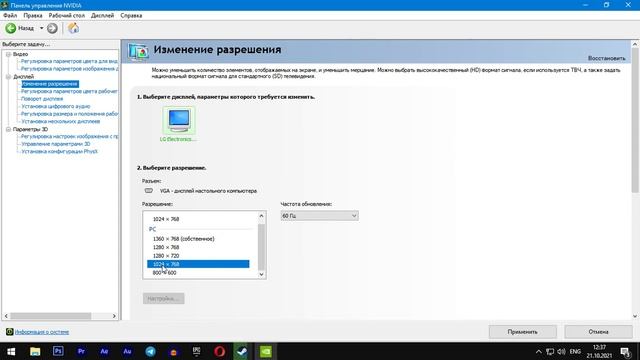Select Изменение разрешения in the tree
Screen dimensions: 640x360
(x=50, y=84)
